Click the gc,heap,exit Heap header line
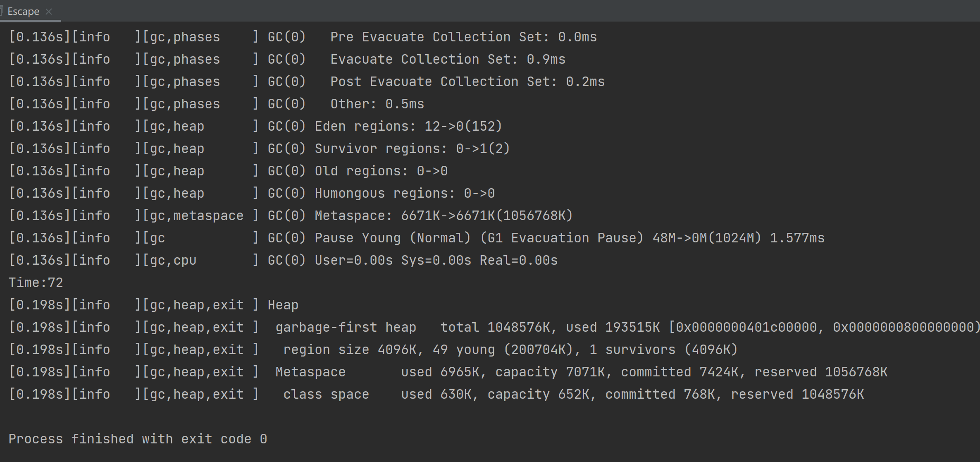 click(x=283, y=305)
